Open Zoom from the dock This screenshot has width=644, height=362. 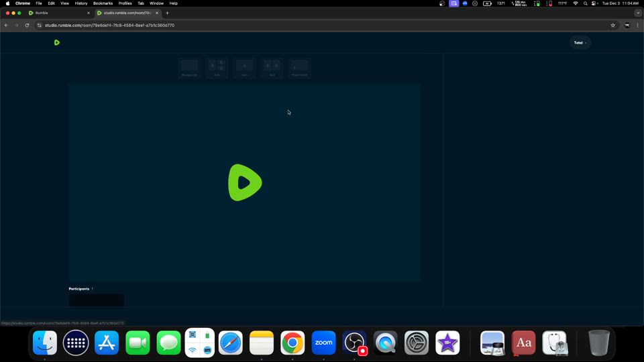323,343
